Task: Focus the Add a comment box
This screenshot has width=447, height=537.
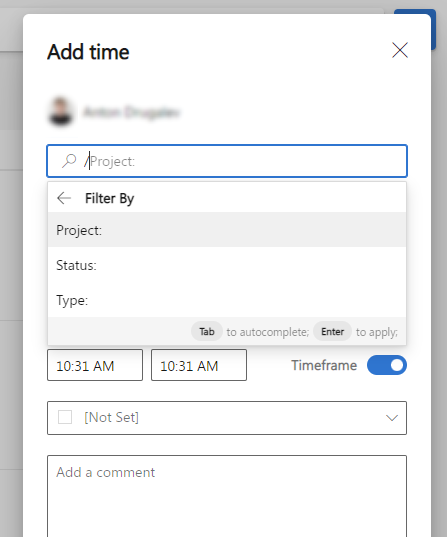Action: click(x=227, y=496)
